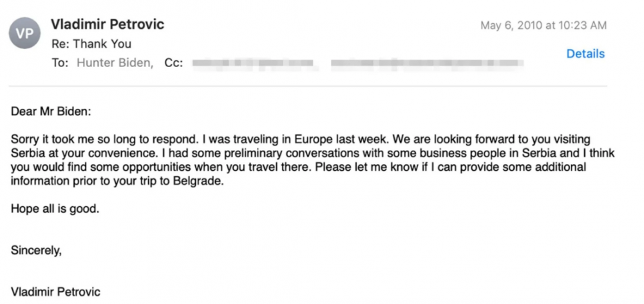Click the Vladimir Petrovic signature at bottom
Viewport: 644px width, 304px height.
tap(55, 292)
